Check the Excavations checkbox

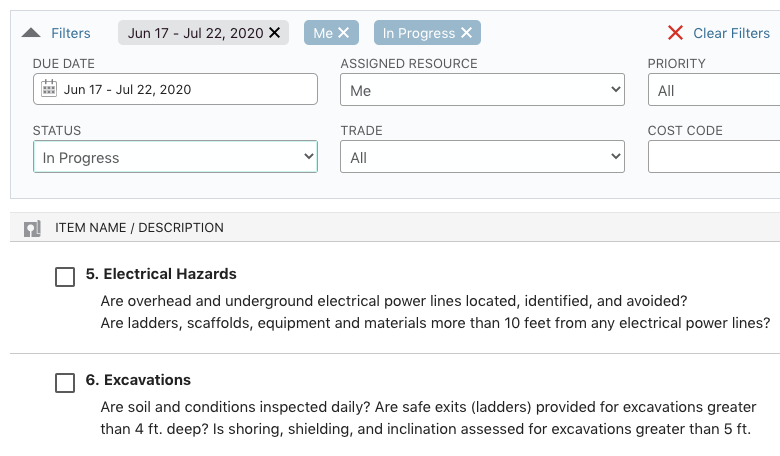coord(65,383)
